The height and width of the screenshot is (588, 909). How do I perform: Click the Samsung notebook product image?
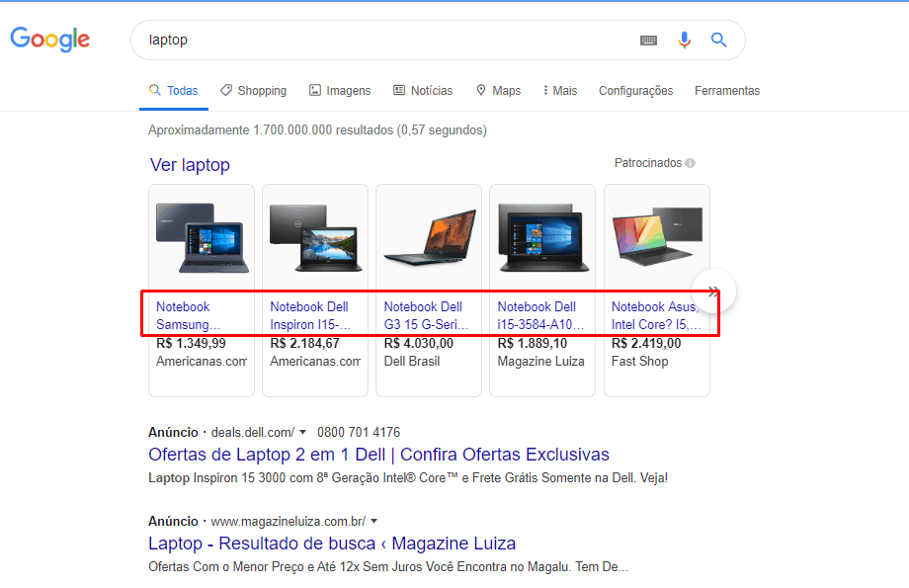pyautogui.click(x=202, y=238)
